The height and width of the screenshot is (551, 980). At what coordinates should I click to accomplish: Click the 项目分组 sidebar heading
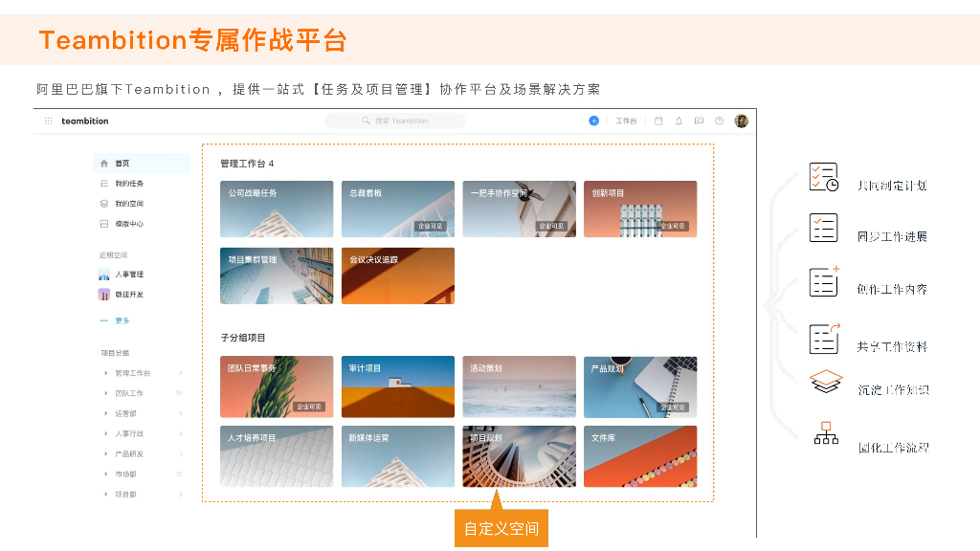[x=115, y=353]
